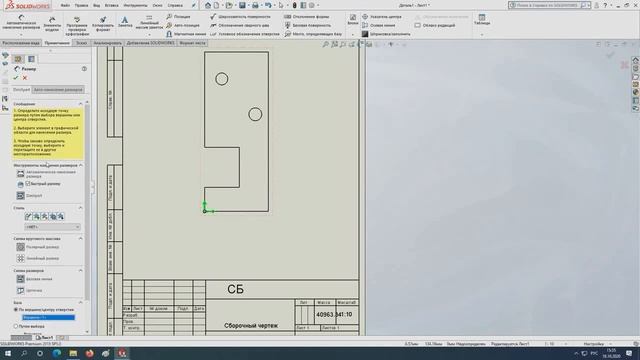Select the Weld Symbol (Обозначение сварного шва) tool

tap(240, 25)
